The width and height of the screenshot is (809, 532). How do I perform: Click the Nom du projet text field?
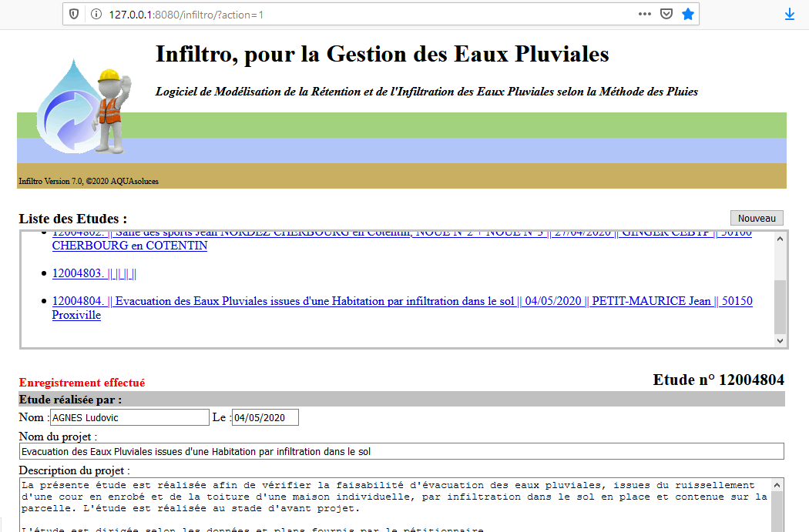coord(401,451)
